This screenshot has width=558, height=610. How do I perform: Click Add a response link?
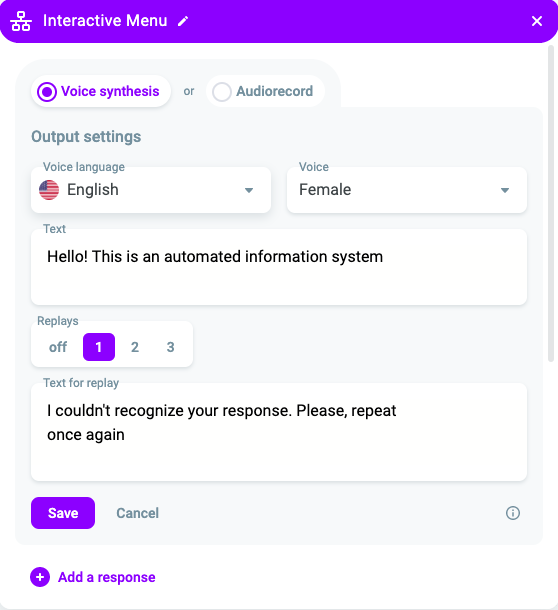(x=107, y=577)
